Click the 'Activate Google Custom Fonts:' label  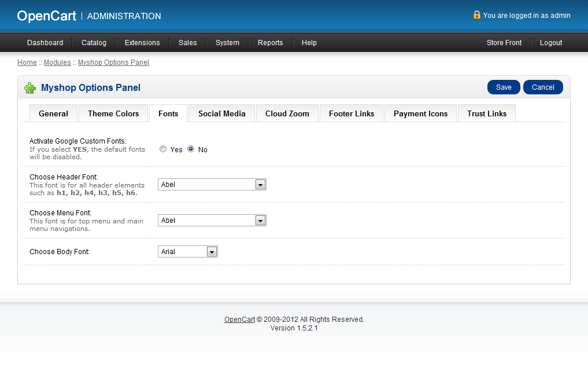click(78, 141)
